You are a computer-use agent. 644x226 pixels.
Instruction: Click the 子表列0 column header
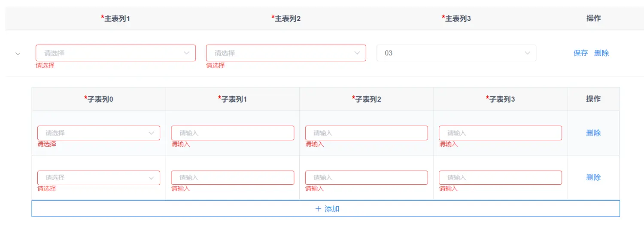[99, 99]
